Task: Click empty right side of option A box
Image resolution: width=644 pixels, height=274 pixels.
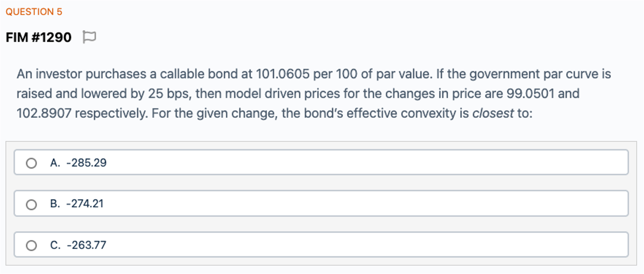Action: tap(449, 162)
